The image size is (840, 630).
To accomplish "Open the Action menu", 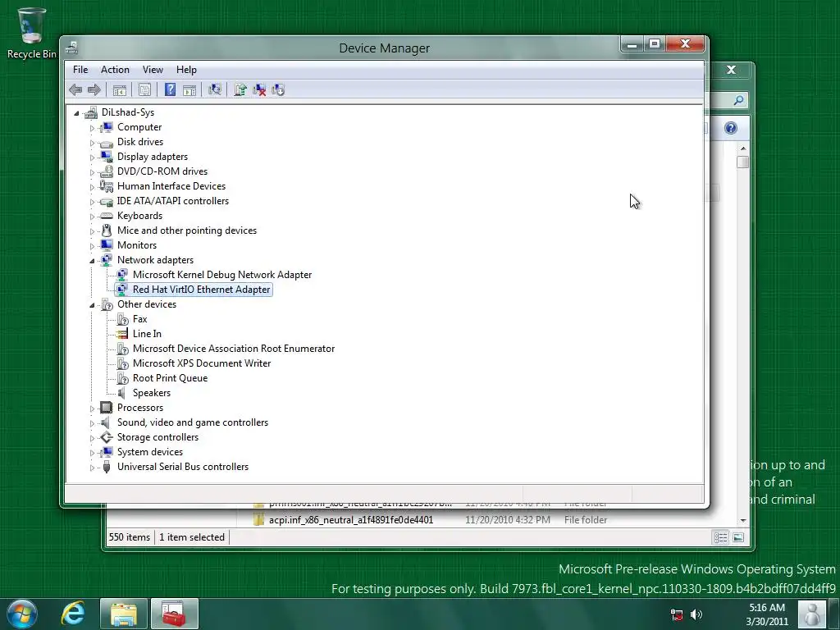I will (115, 70).
